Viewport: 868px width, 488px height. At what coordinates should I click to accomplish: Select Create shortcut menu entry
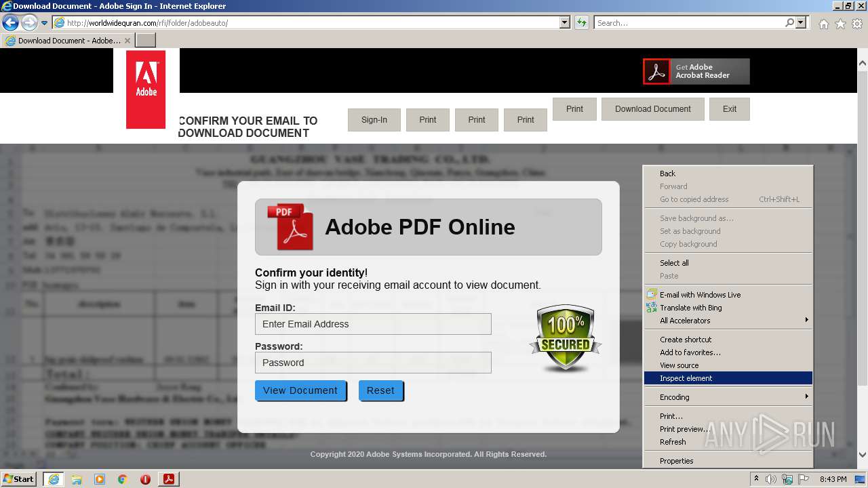click(728, 340)
